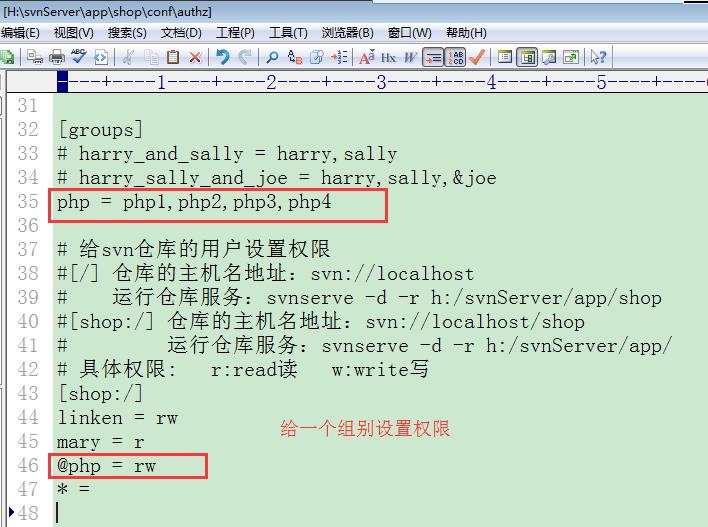This screenshot has width=708, height=527.
Task: Open Print Preview from toolbar
Action: tap(35, 57)
